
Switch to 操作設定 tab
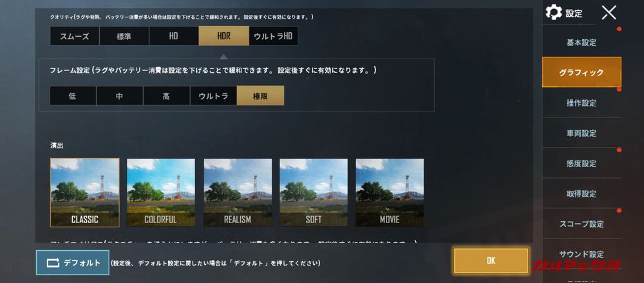582,103
